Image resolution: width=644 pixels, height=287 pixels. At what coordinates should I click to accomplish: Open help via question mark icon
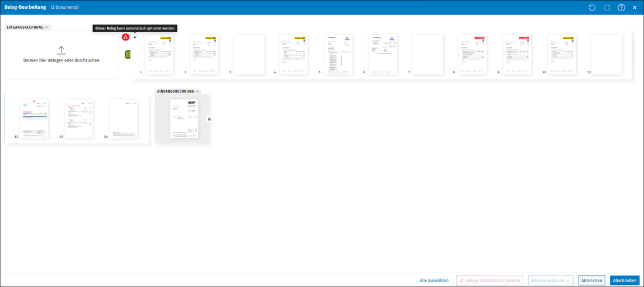(x=621, y=8)
